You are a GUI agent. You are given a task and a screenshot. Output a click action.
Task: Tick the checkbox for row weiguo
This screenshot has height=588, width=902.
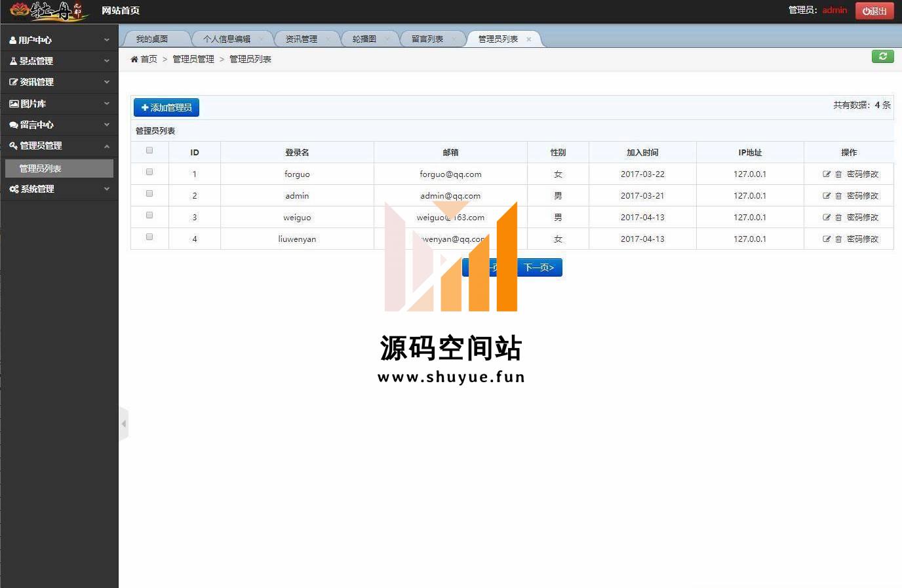click(149, 216)
